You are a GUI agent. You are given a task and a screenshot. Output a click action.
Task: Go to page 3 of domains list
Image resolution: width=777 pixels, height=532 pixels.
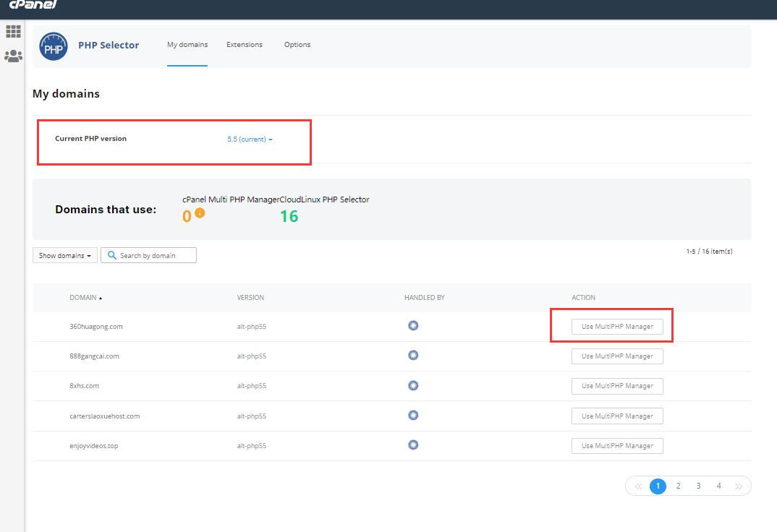point(698,486)
